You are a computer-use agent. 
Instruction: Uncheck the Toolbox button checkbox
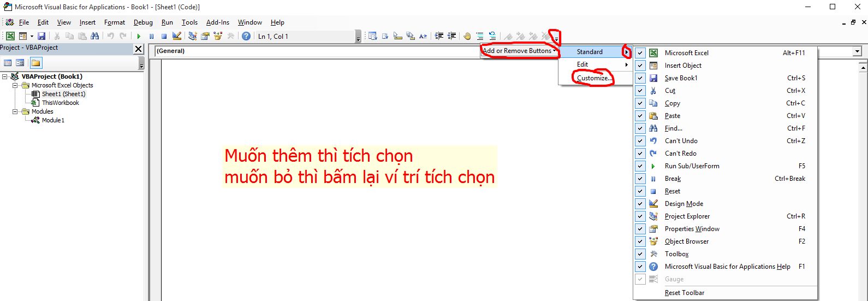click(640, 254)
